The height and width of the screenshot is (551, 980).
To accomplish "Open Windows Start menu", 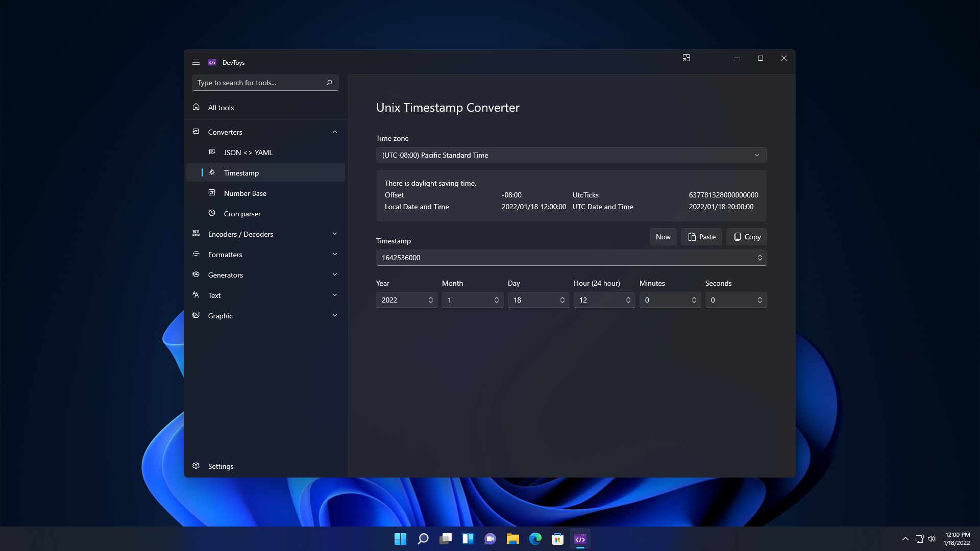I will pos(401,539).
